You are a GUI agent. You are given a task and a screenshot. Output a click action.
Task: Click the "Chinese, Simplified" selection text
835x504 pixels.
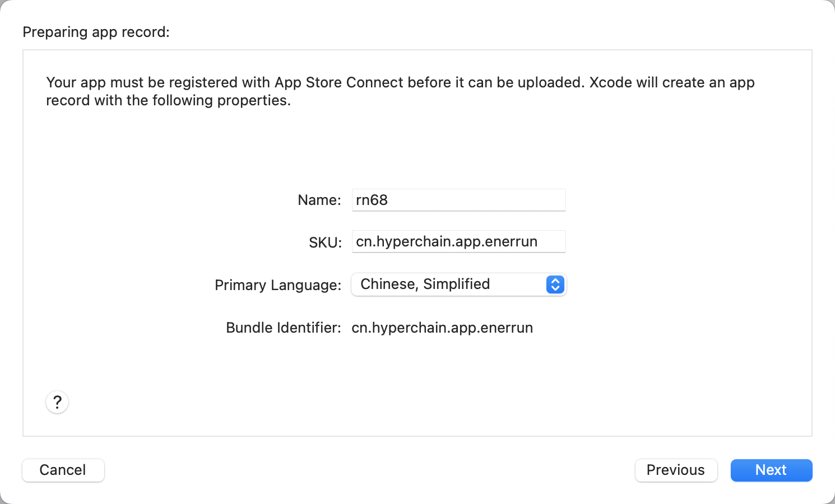[x=425, y=284]
